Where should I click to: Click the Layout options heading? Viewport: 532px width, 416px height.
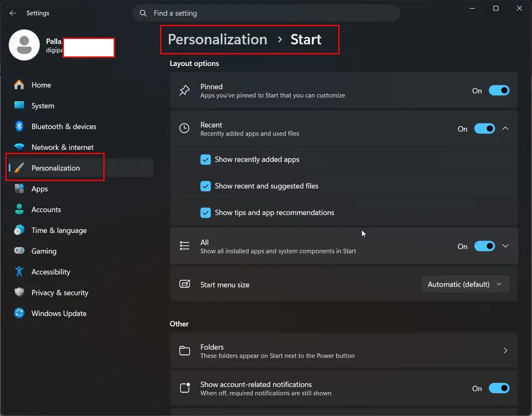(x=194, y=63)
